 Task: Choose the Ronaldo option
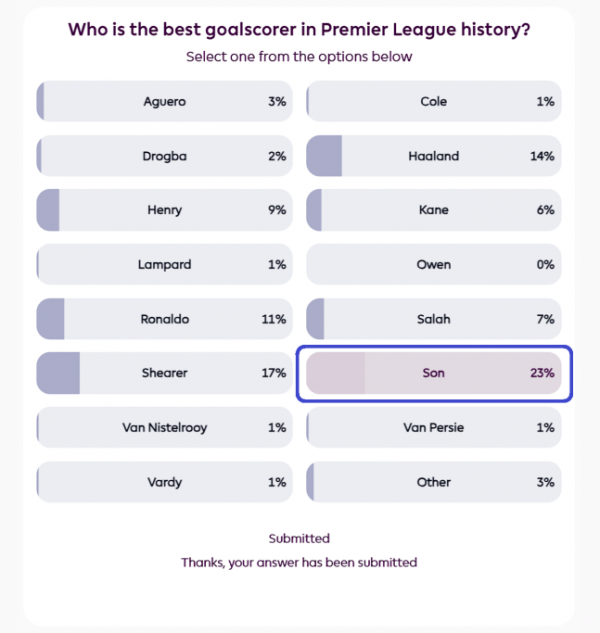point(164,319)
